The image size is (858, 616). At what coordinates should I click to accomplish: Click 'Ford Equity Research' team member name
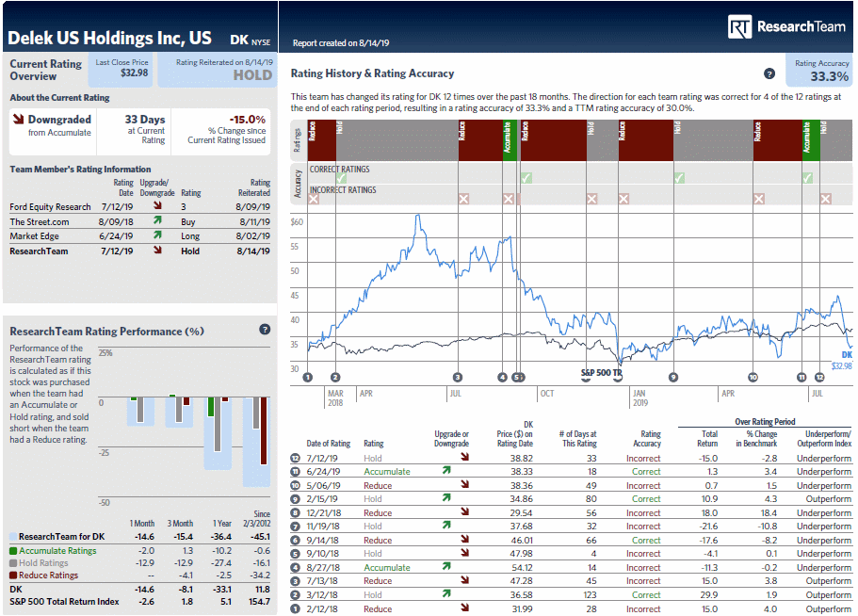[x=50, y=207]
